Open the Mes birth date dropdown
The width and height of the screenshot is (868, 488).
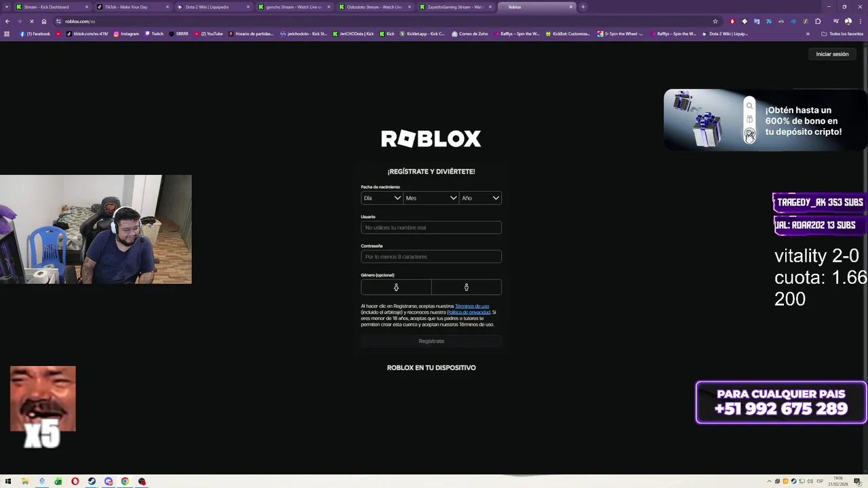(x=431, y=198)
